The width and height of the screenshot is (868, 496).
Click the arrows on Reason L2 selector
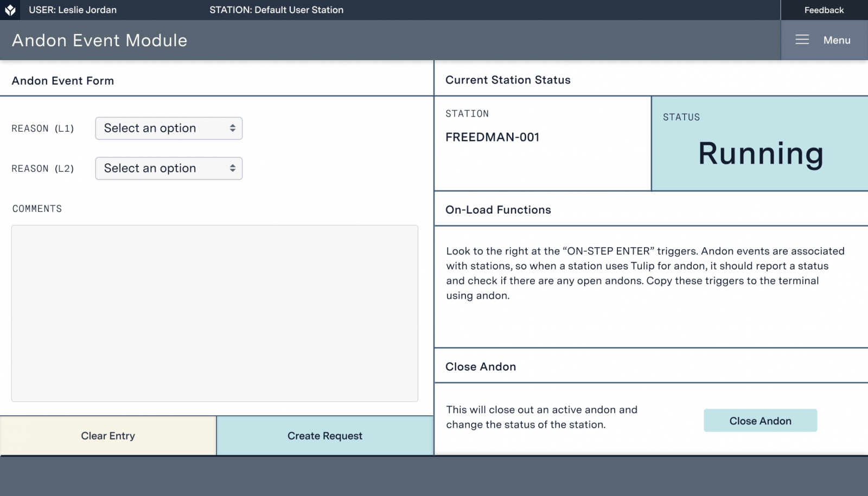(x=232, y=169)
